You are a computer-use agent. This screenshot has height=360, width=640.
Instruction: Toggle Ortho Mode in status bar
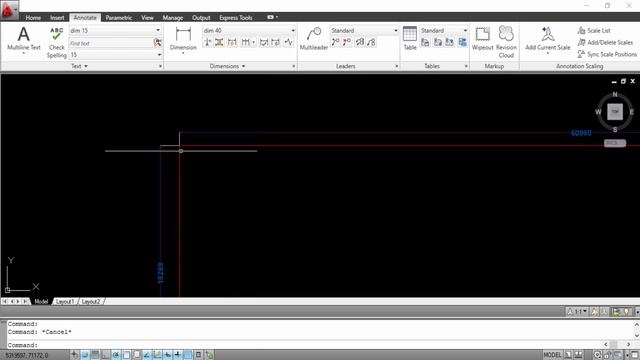tap(105, 355)
